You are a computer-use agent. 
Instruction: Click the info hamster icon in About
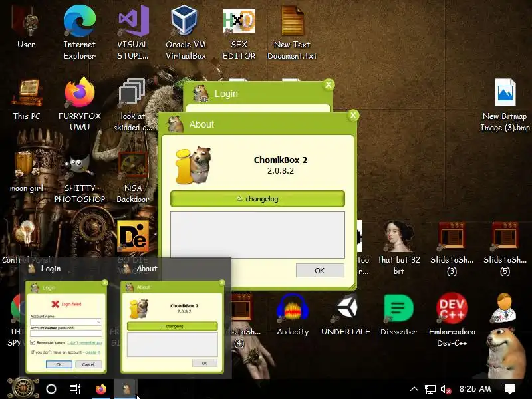click(193, 165)
